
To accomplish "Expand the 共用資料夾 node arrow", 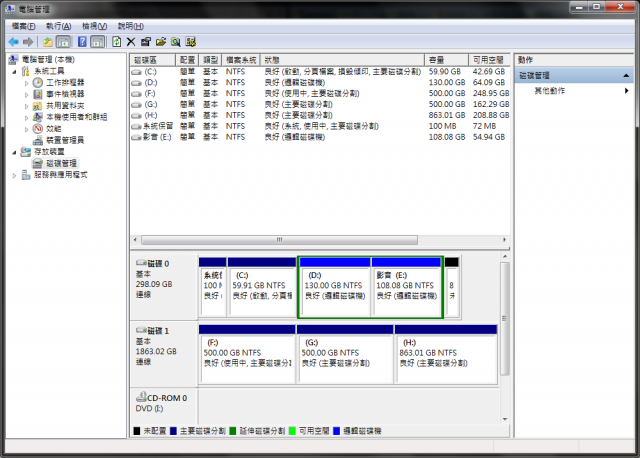I will click(27, 106).
